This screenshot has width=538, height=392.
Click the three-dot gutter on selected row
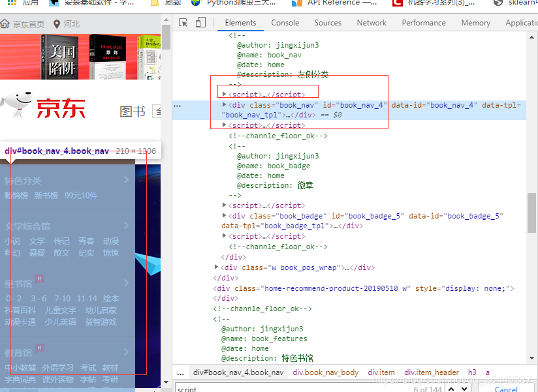(x=177, y=106)
